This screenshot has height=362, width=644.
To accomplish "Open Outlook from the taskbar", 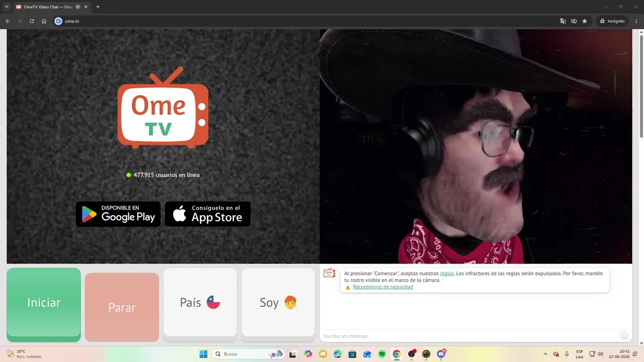I will coord(367,354).
